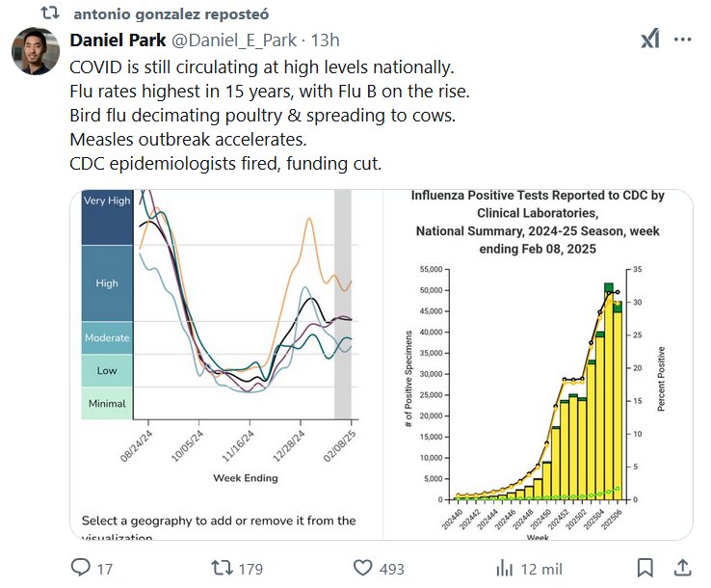This screenshot has height=588, width=711.
Task: Share the post via share icon
Action: 682,568
